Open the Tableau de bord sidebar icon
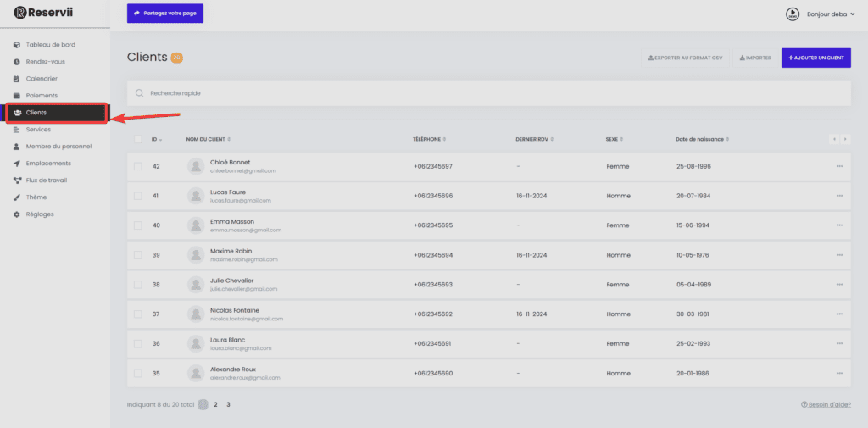 [17, 45]
